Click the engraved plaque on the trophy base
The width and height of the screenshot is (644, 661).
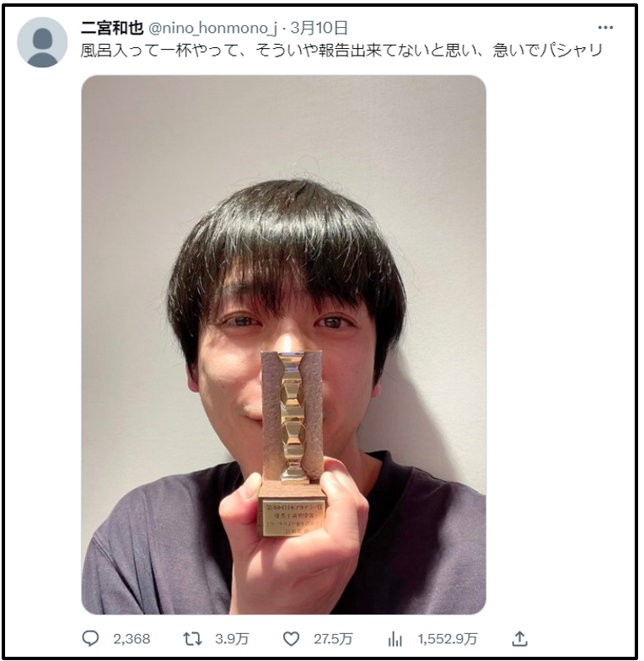point(292,518)
